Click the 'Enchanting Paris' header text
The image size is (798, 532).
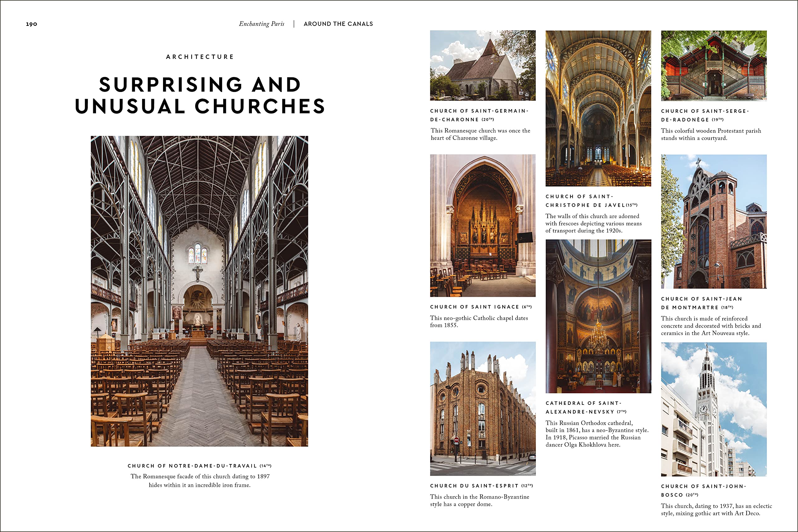tap(261, 24)
